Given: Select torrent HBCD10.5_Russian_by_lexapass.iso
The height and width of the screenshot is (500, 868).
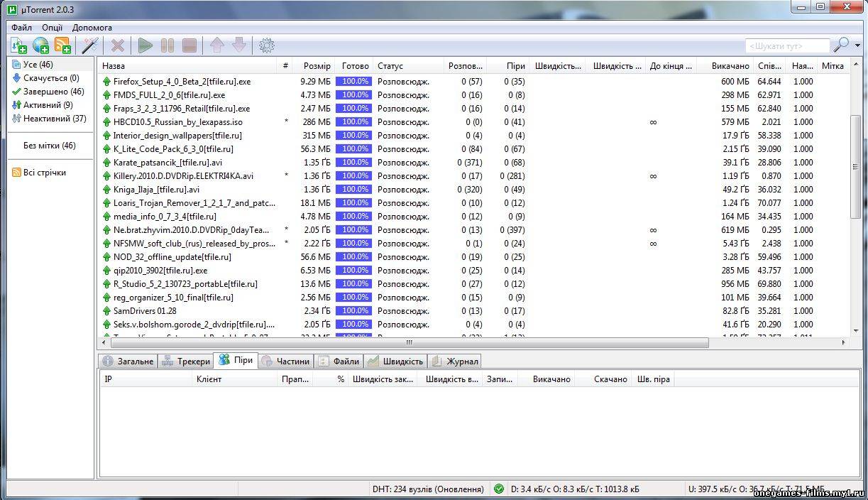Looking at the screenshot, I should click(178, 122).
